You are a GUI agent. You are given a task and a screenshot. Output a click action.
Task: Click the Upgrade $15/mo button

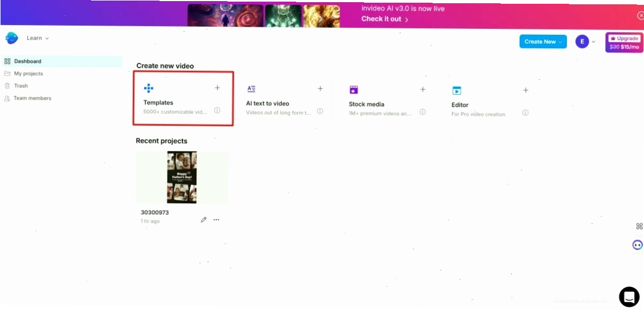[624, 42]
